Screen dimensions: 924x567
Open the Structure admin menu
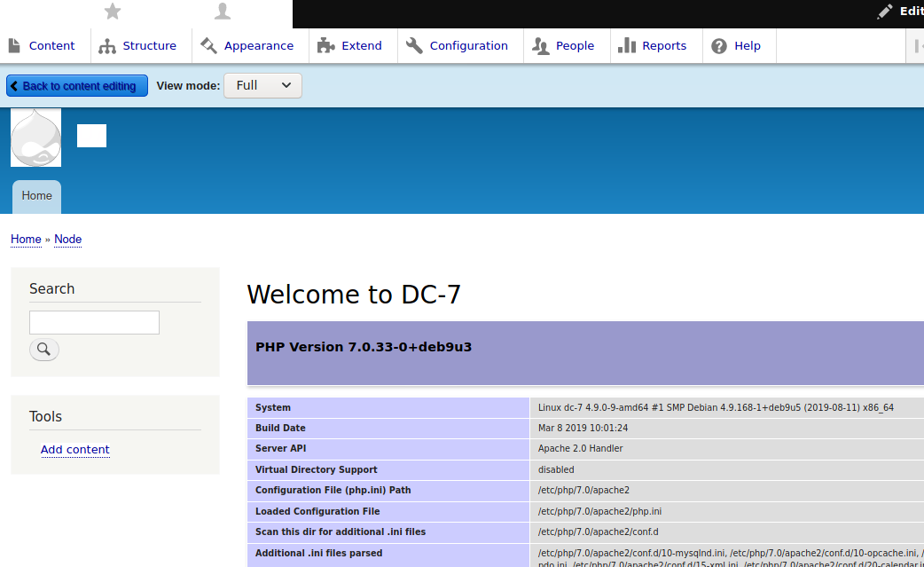[149, 46]
